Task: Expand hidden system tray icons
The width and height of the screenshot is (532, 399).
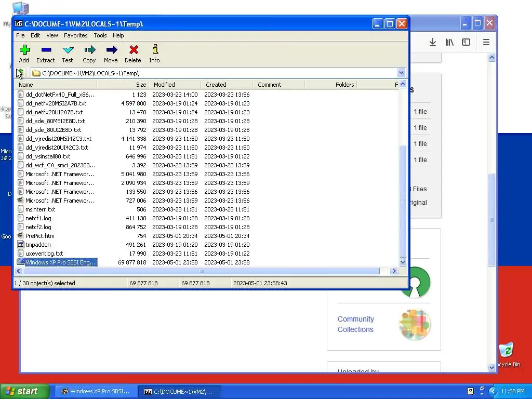Action: 493,391
